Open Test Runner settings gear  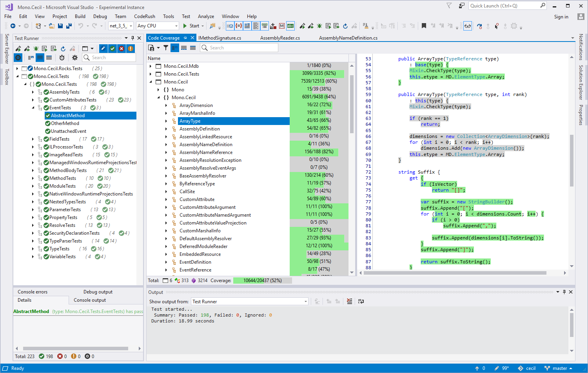74,58
